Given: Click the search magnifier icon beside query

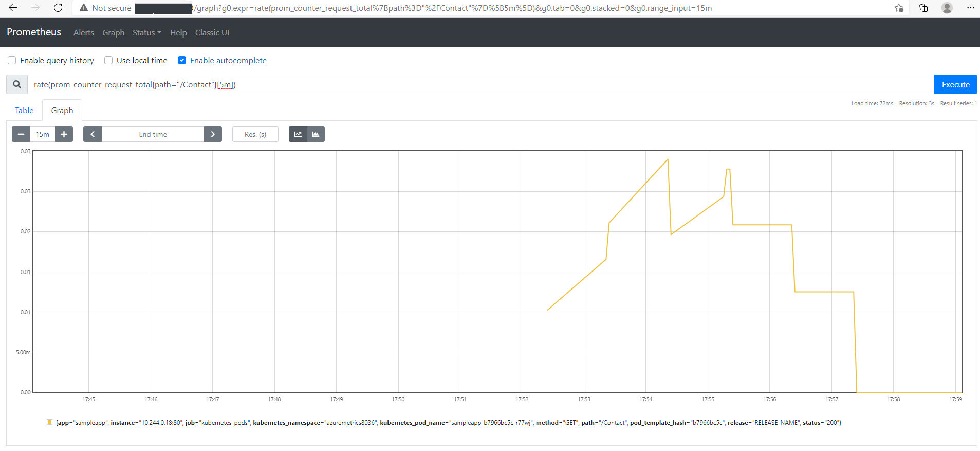Looking at the screenshot, I should [x=17, y=84].
